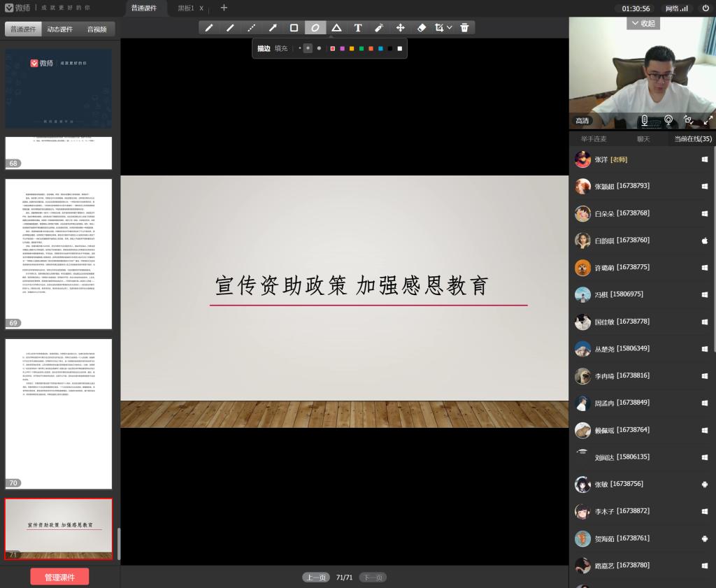
Task: Go to previous page with 上一页
Action: coord(315,578)
